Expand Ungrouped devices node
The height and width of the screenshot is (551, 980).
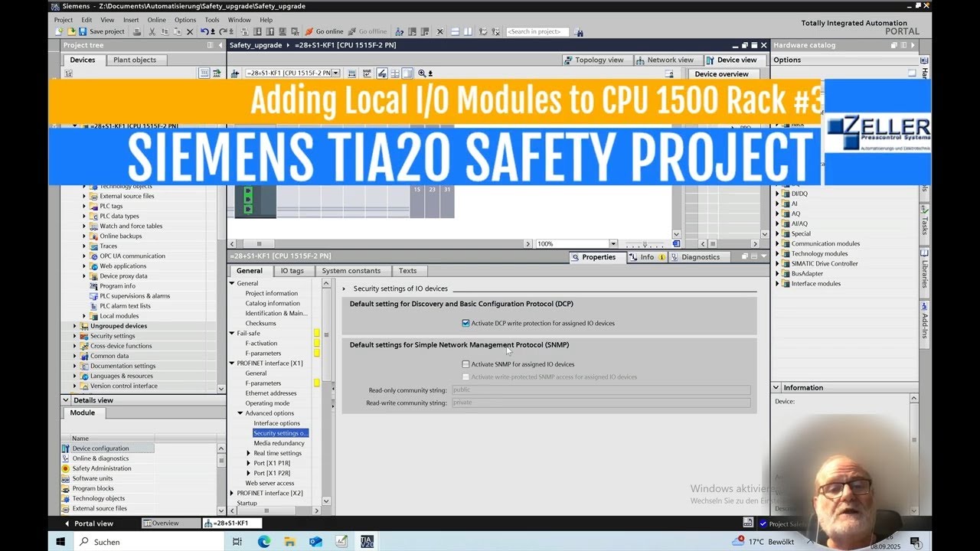coord(75,326)
